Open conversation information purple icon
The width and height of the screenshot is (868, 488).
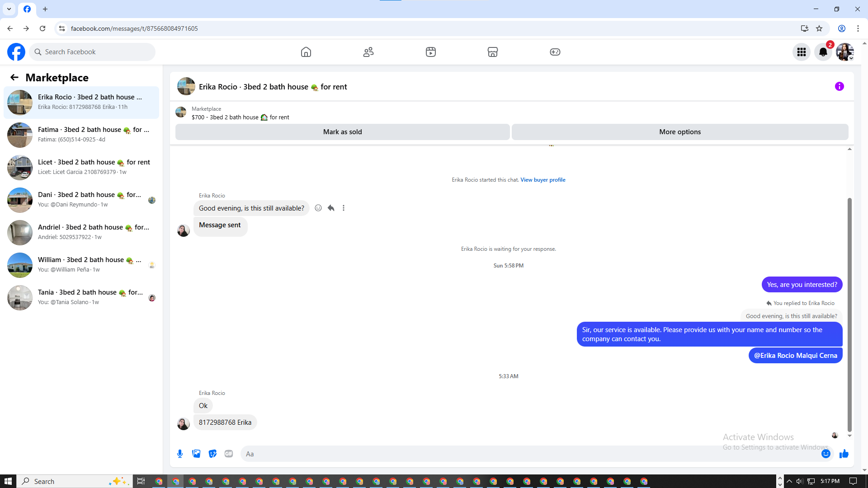click(839, 86)
